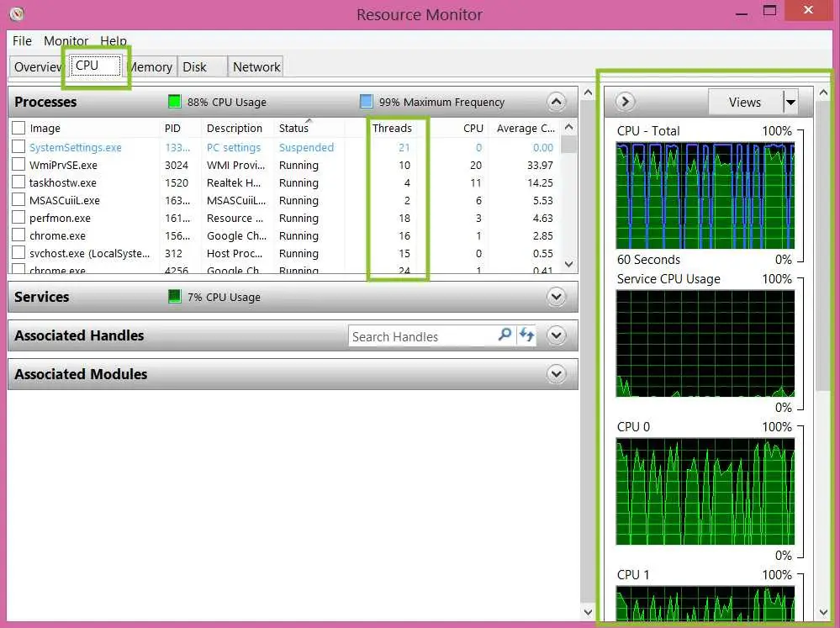The height and width of the screenshot is (628, 840).
Task: Click the search magnifier icon in Associated Handles
Action: pyautogui.click(x=505, y=335)
